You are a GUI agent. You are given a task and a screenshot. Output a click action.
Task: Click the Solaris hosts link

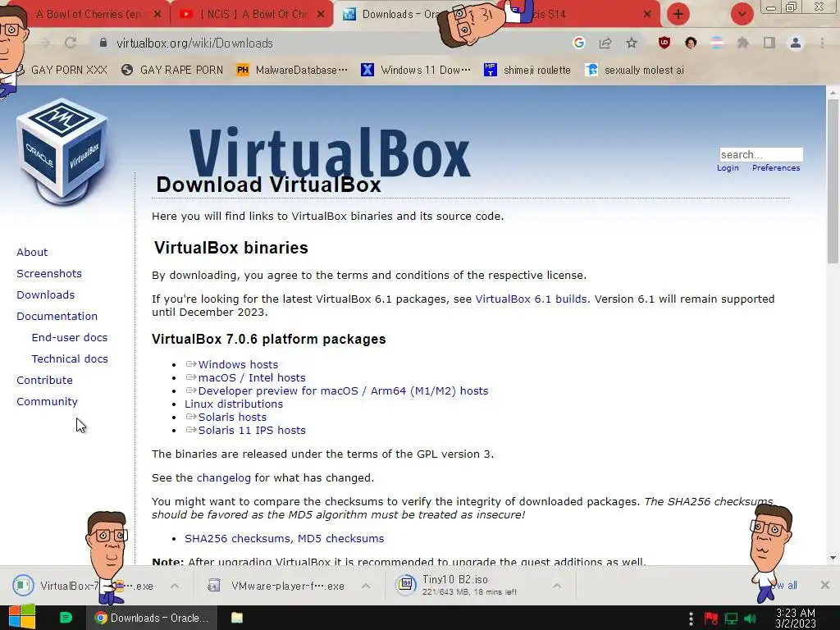coord(232,417)
